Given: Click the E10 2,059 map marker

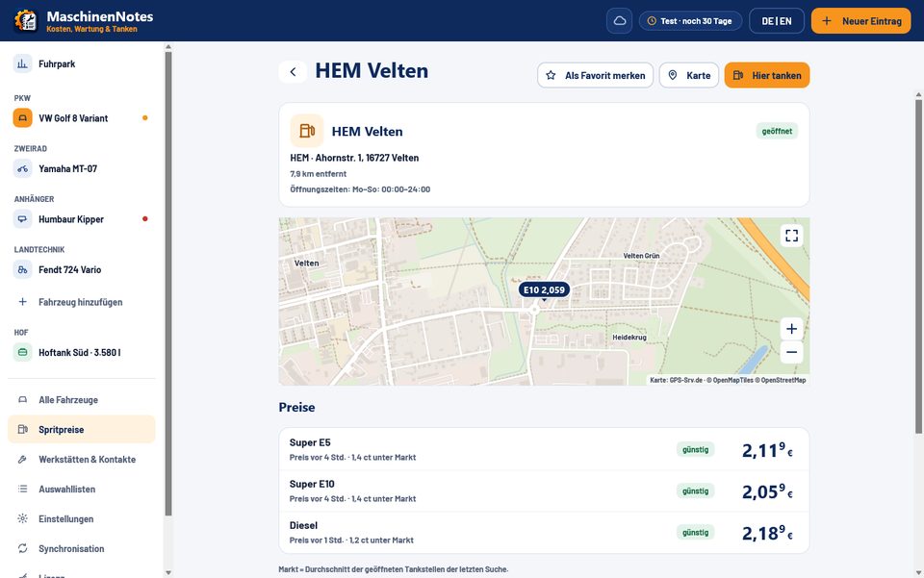Looking at the screenshot, I should coord(544,289).
